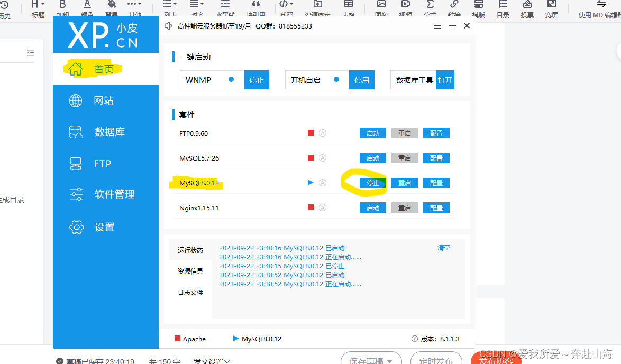This screenshot has width=621, height=364.
Task: Open the hamburger menu in phpStudy title bar
Action: pos(437,26)
